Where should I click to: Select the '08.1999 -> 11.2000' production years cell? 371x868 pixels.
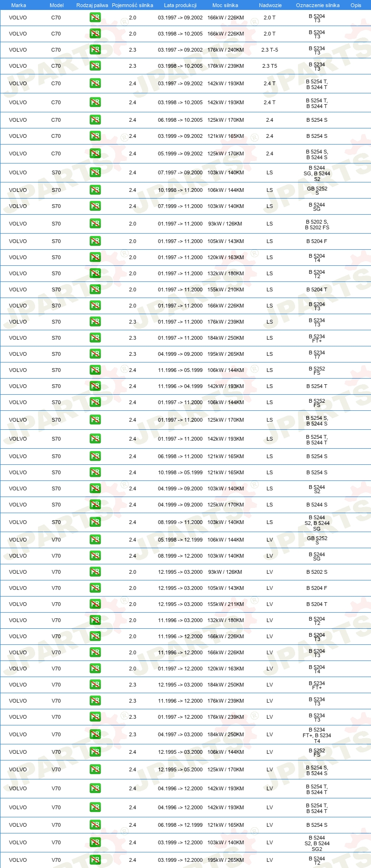pos(180,522)
